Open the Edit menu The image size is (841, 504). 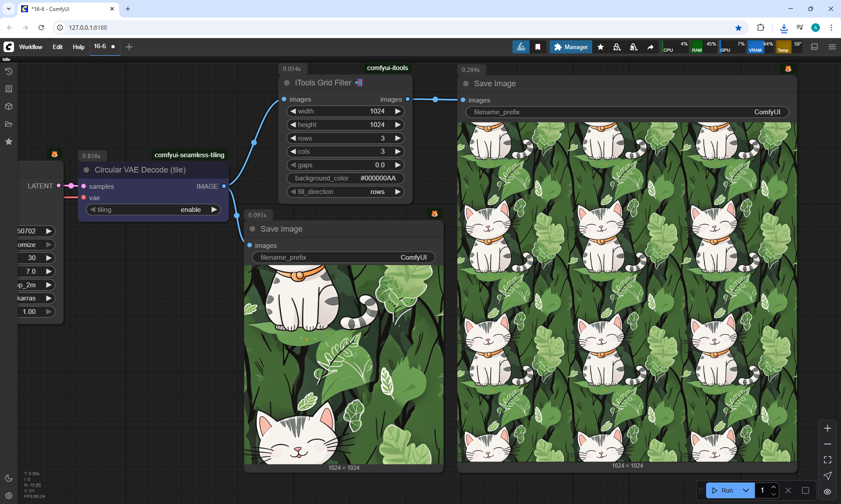pyautogui.click(x=57, y=47)
